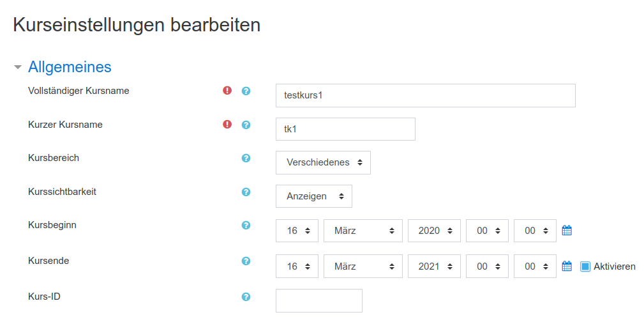Show help for Kurs-ID

pyautogui.click(x=246, y=297)
